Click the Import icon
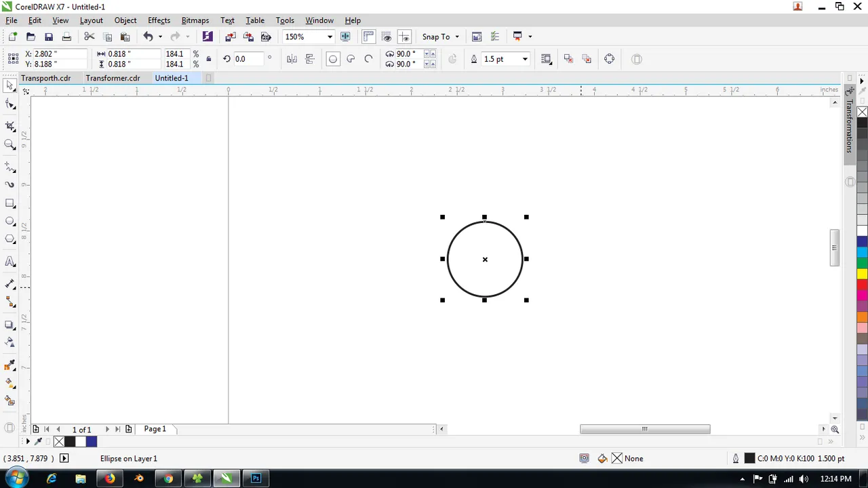Image resolution: width=868 pixels, height=488 pixels. tap(231, 37)
